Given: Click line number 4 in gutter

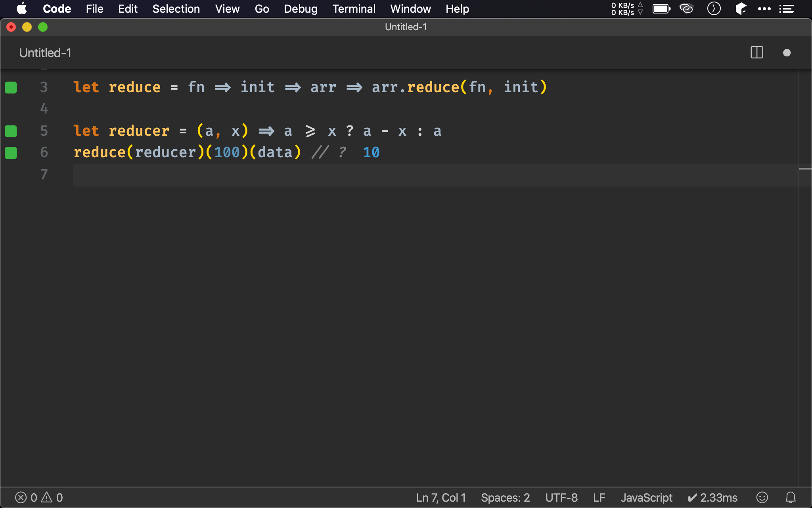Looking at the screenshot, I should pos(44,109).
